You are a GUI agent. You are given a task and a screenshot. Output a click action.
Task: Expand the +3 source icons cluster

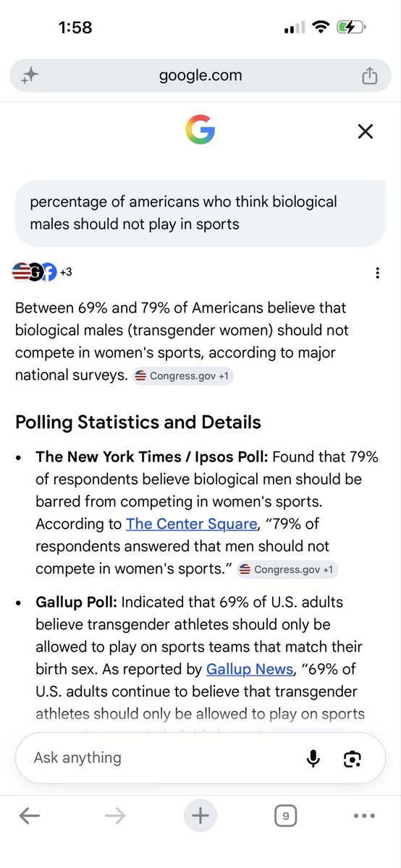point(43,272)
